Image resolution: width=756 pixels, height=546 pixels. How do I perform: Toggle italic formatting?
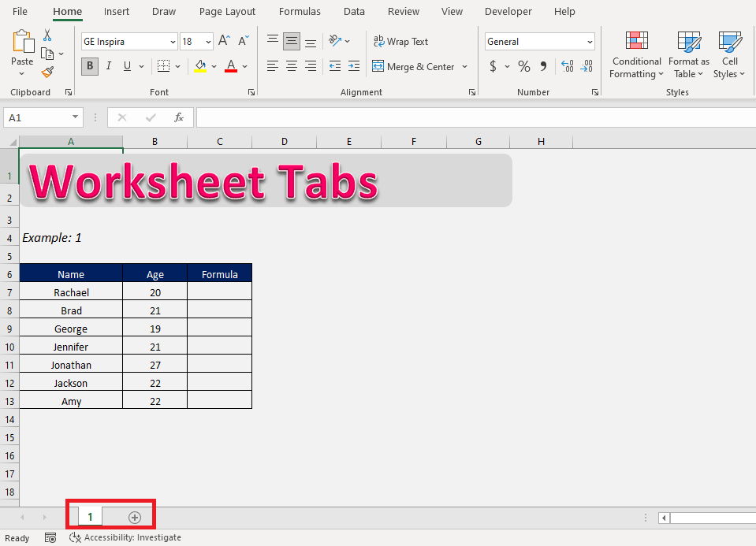coord(108,66)
